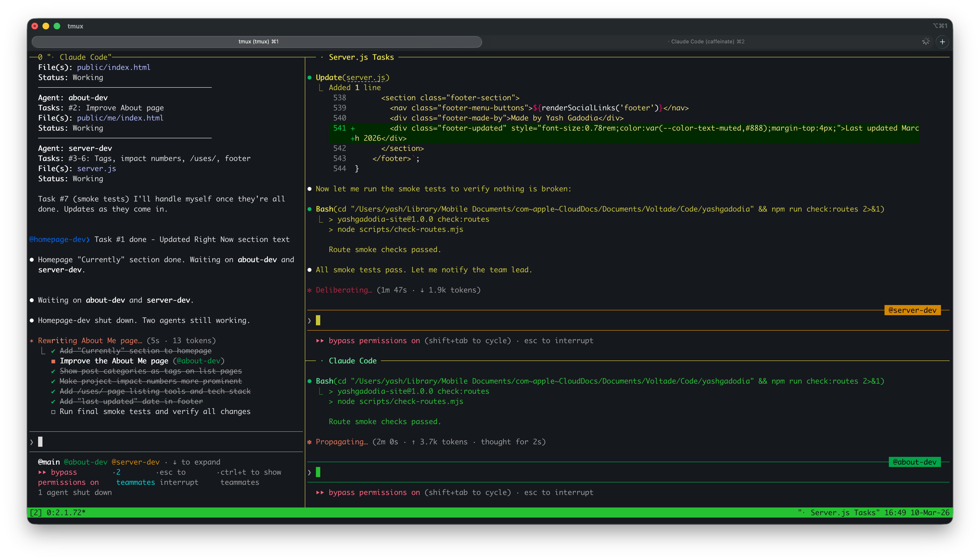
Task: Click the orange marker beside Improve the About Me page
Action: coord(53,361)
